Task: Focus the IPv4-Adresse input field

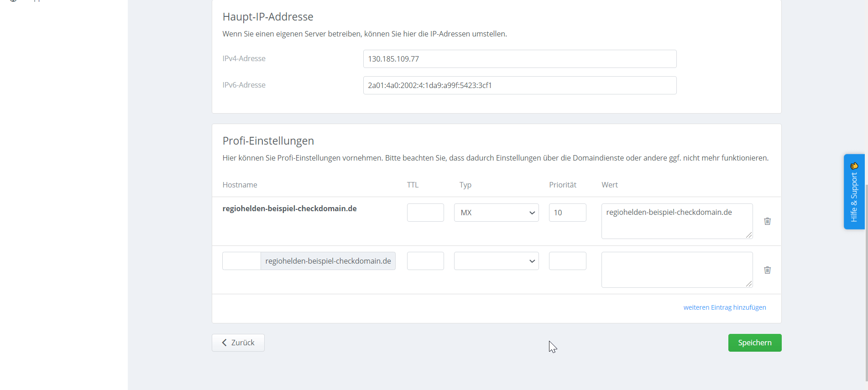Action: tap(520, 59)
